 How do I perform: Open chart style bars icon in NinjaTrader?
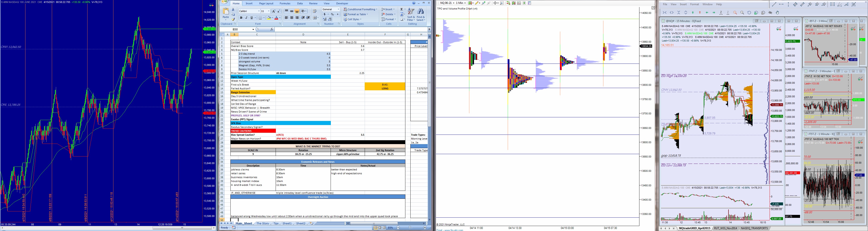tap(470, 3)
